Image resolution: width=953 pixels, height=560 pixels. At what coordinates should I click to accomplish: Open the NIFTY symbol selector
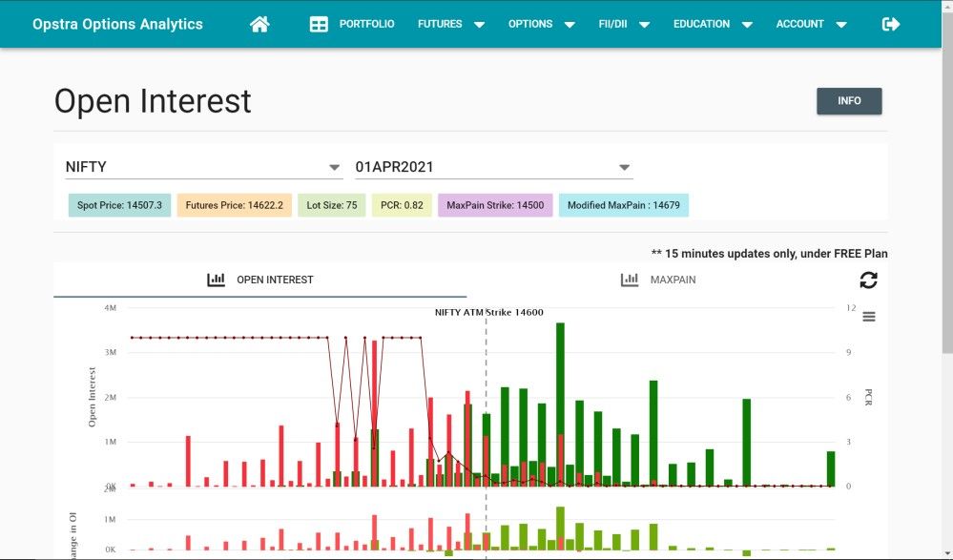point(203,167)
